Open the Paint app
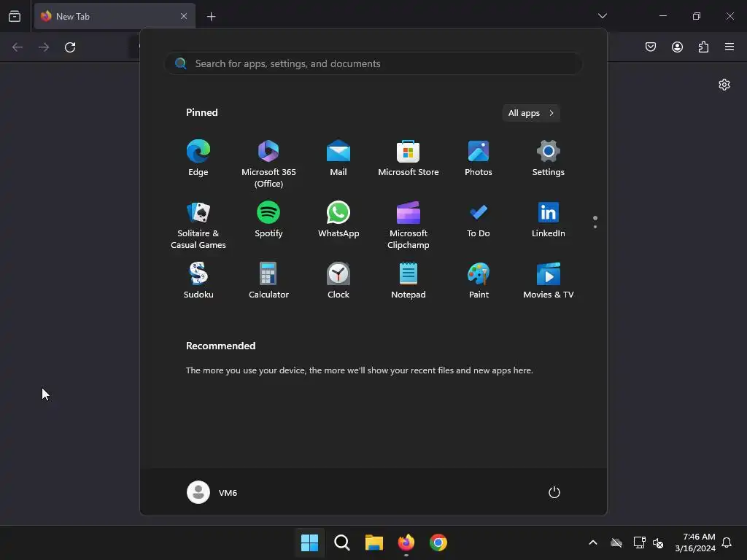 tap(479, 281)
